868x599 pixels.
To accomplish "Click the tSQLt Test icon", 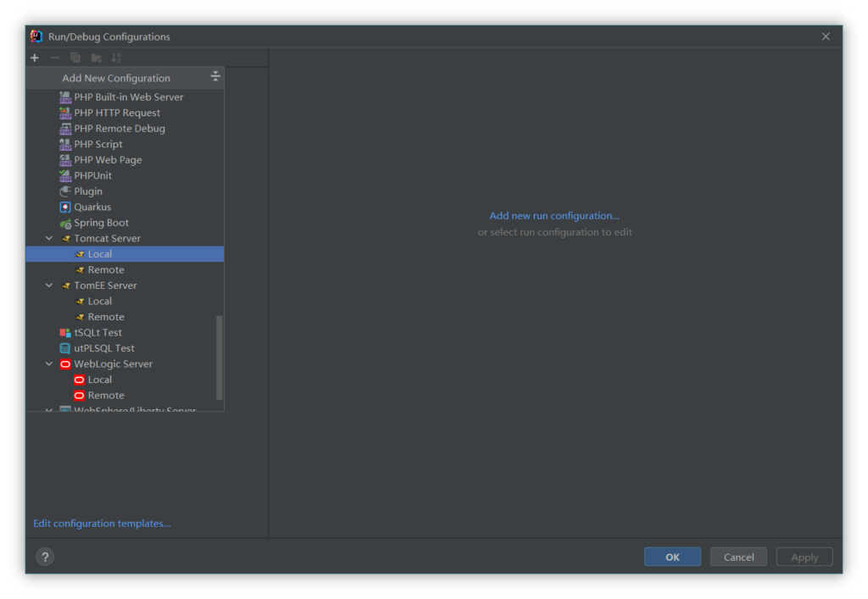I will (x=65, y=332).
